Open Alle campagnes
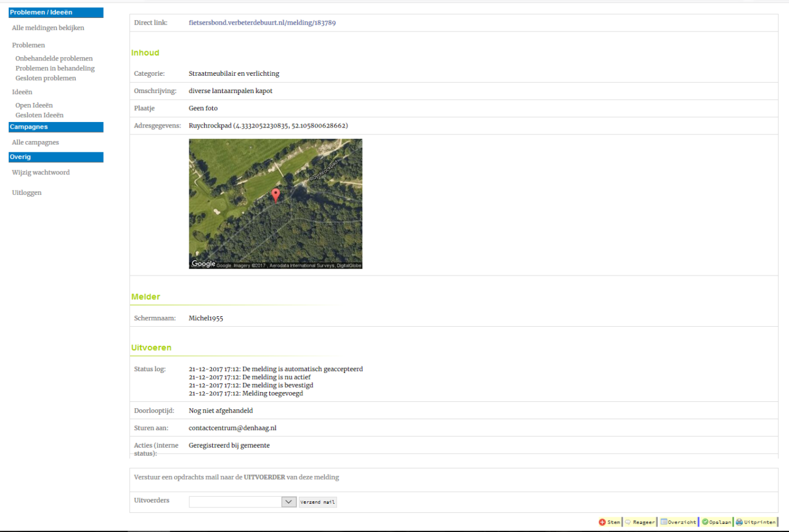 click(x=36, y=142)
